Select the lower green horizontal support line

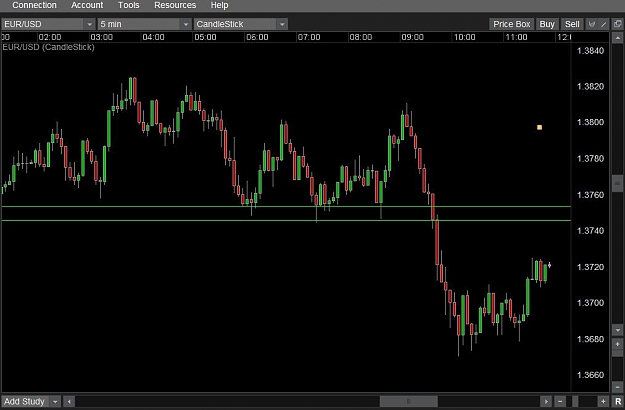tap(286, 220)
